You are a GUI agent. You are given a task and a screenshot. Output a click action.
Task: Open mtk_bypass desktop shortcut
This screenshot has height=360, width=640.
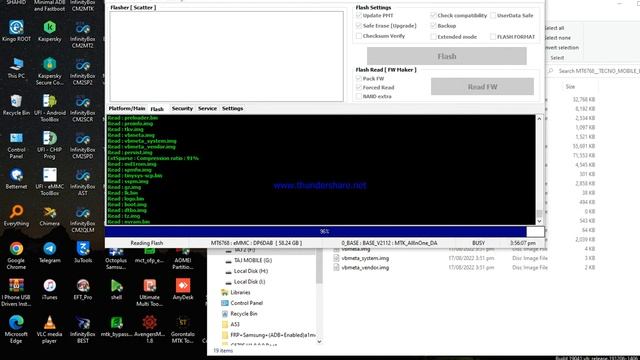point(116,326)
